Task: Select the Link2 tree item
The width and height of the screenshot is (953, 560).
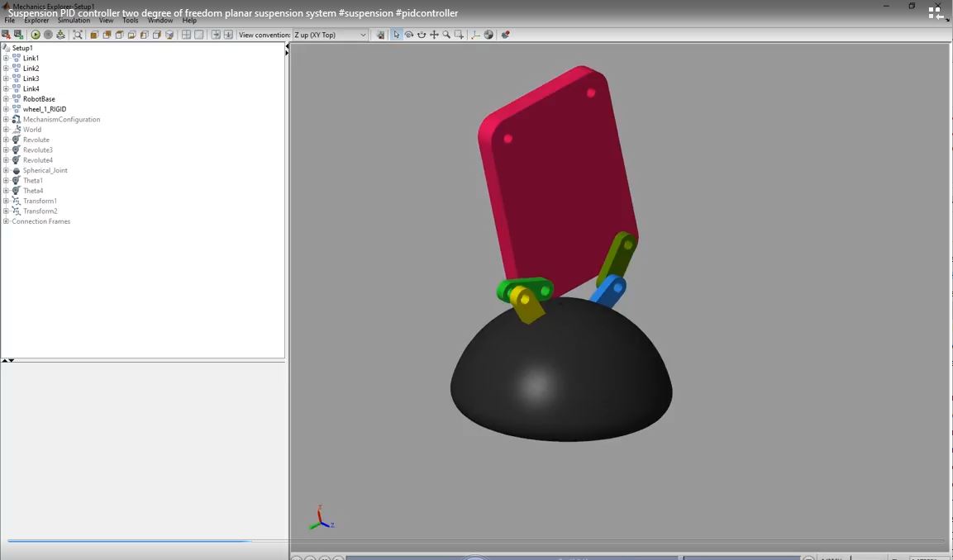Action: pyautogui.click(x=31, y=69)
